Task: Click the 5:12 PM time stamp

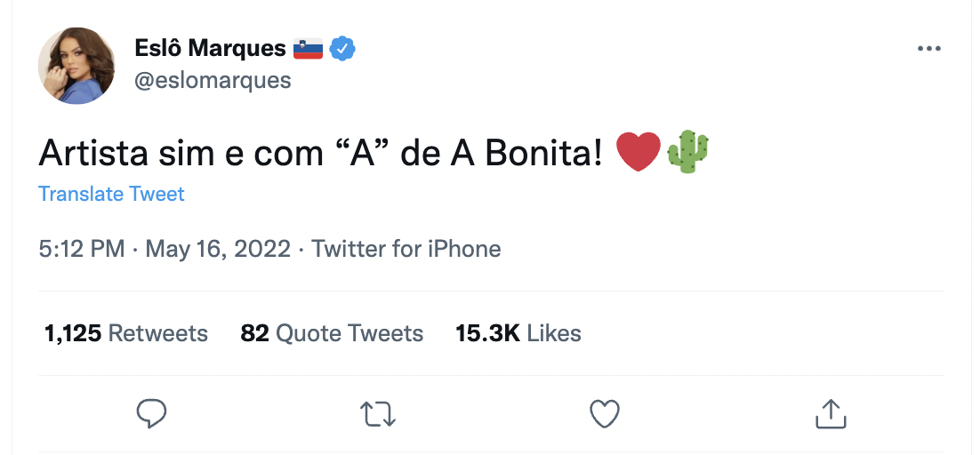Action: [82, 249]
